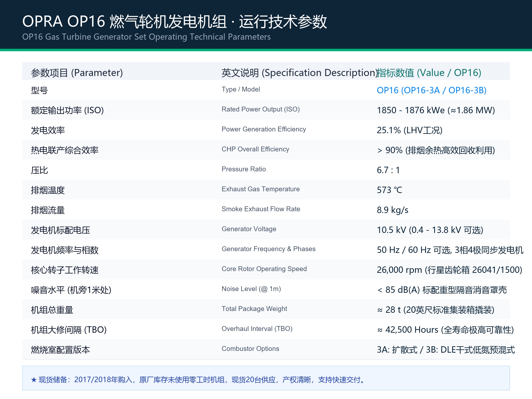Click the value '573 ℃'
This screenshot has height=399, width=532.
tap(389, 190)
